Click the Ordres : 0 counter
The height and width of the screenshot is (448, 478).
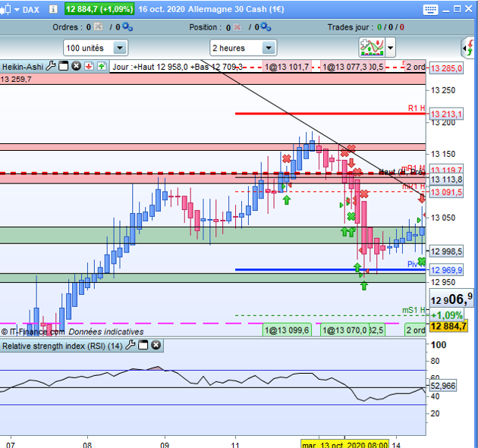(71, 27)
